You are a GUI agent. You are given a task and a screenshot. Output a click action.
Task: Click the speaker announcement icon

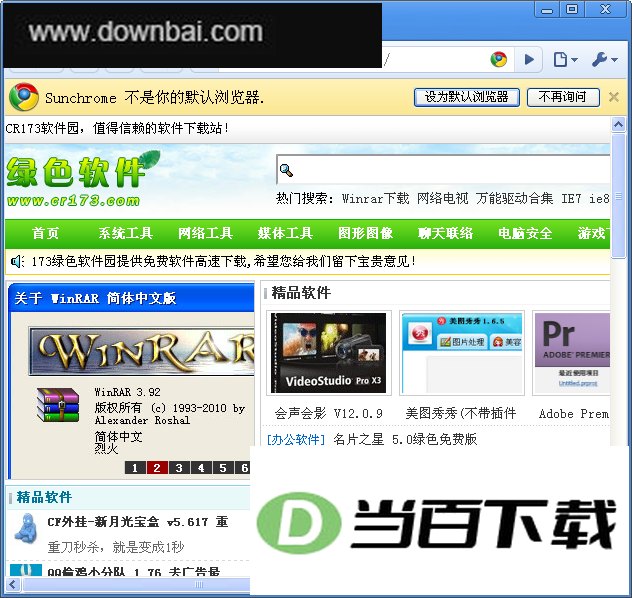coord(17,262)
